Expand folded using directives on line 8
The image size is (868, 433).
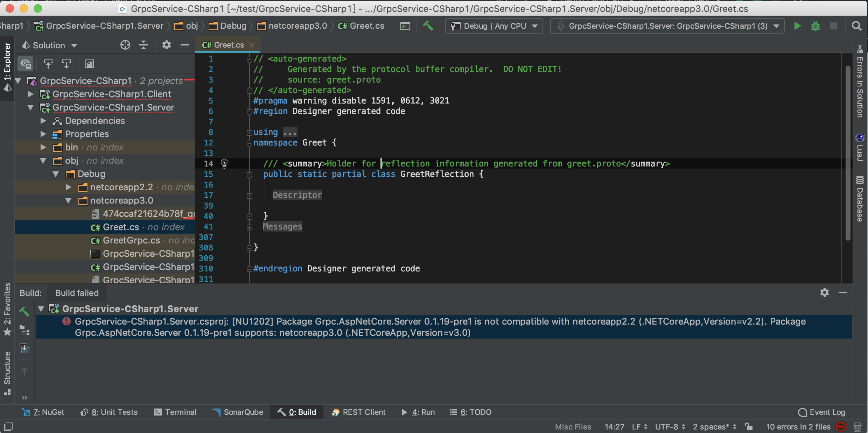(x=250, y=133)
